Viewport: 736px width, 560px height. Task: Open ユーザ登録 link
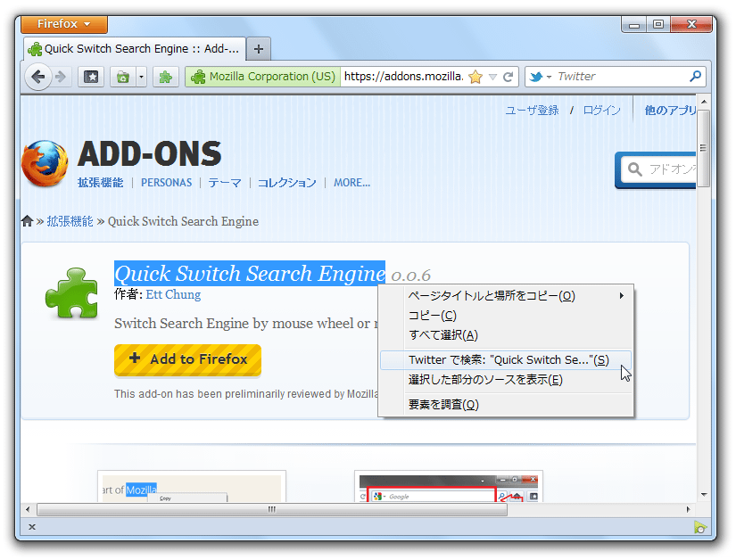(532, 111)
